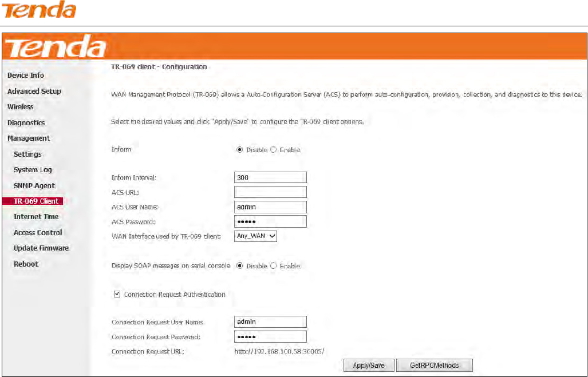Open Update Firmware page
Image resolution: width=588 pixels, height=377 pixels.
coord(41,248)
